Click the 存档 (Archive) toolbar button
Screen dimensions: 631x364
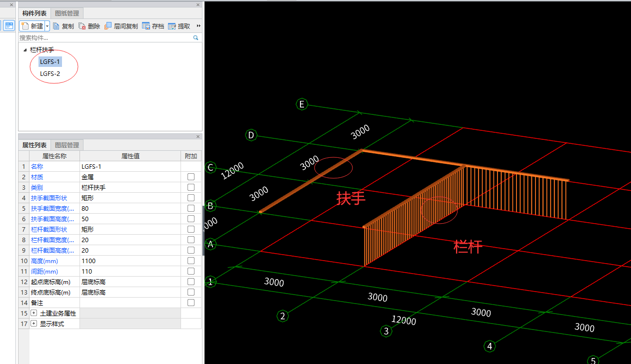point(153,26)
